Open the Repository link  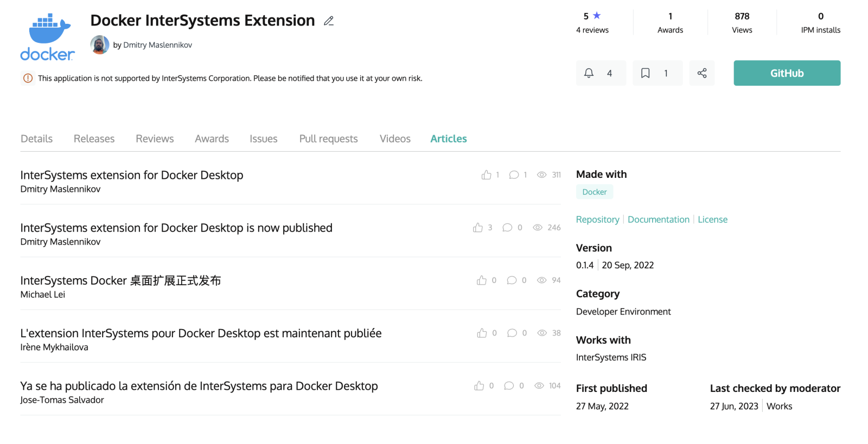(x=598, y=220)
